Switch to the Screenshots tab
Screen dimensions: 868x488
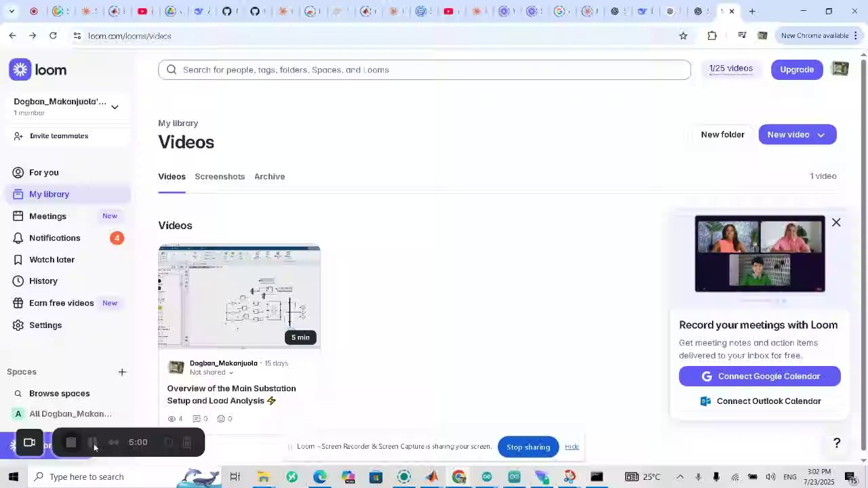point(219,176)
